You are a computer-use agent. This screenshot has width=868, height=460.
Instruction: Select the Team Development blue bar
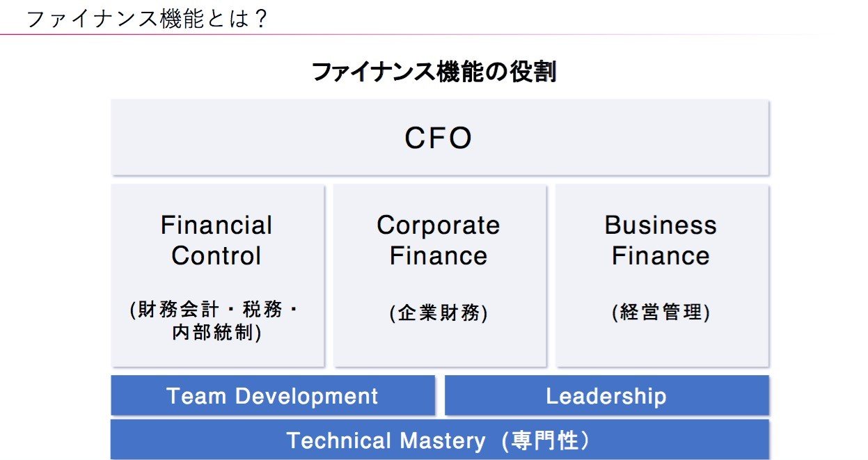click(273, 396)
